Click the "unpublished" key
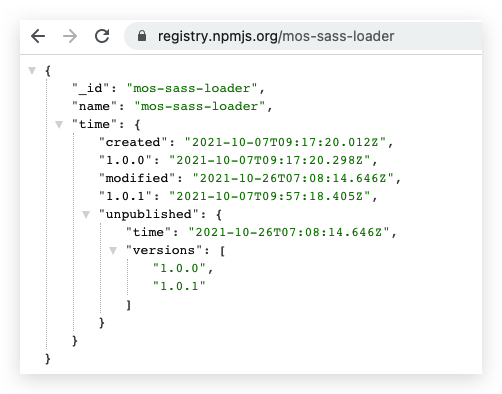The width and height of the screenshot is (502, 394). (x=149, y=214)
